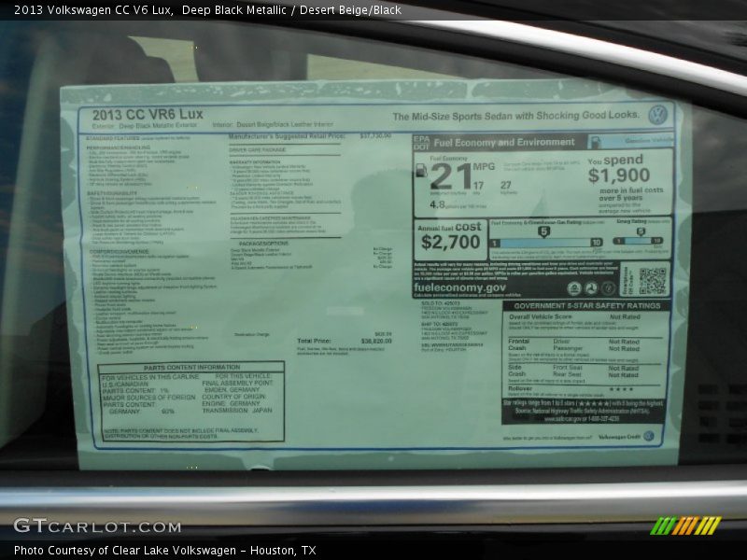Click the GTCARLOT.COM watermark logo
Screen dimensions: 747x560
click(x=97, y=525)
